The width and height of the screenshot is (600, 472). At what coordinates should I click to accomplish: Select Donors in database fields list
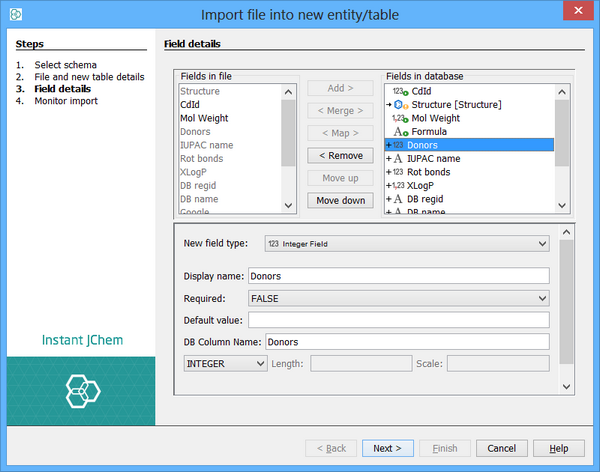[468, 145]
